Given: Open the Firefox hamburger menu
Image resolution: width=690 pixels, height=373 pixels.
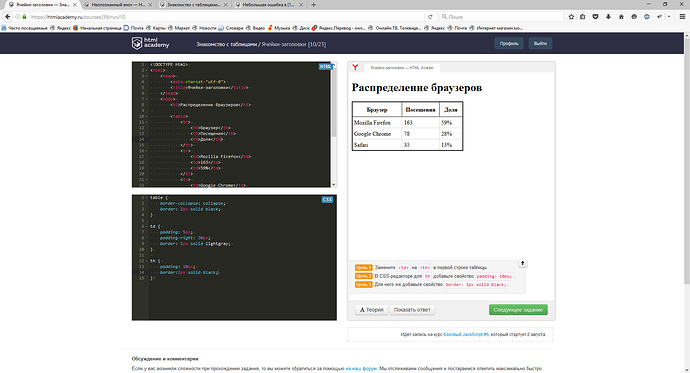Looking at the screenshot, I should coord(682,17).
